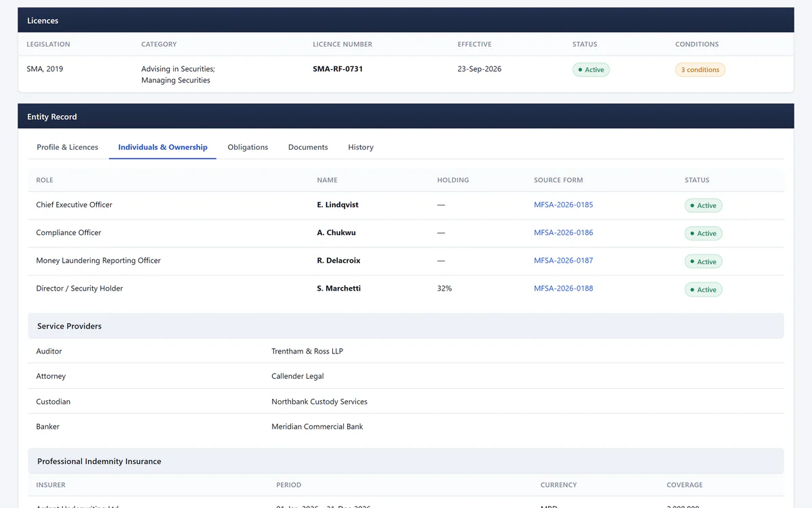Screen dimensions: 812x508
Task: Select the name R. Delacroix
Action: tap(338, 260)
